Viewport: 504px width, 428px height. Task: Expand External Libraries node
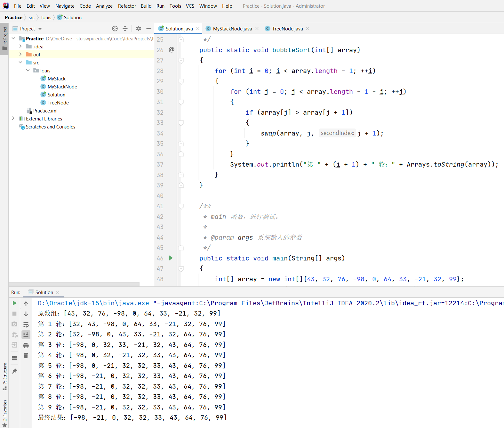coord(13,119)
